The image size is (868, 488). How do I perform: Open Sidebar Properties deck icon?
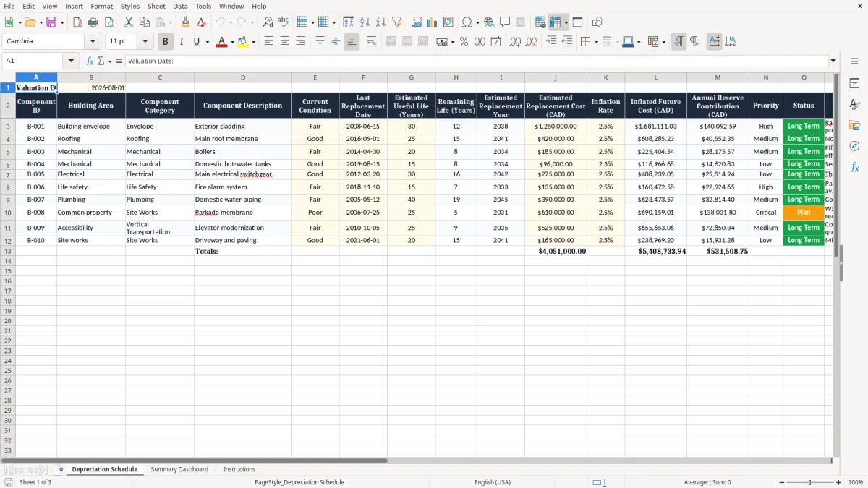tap(854, 84)
